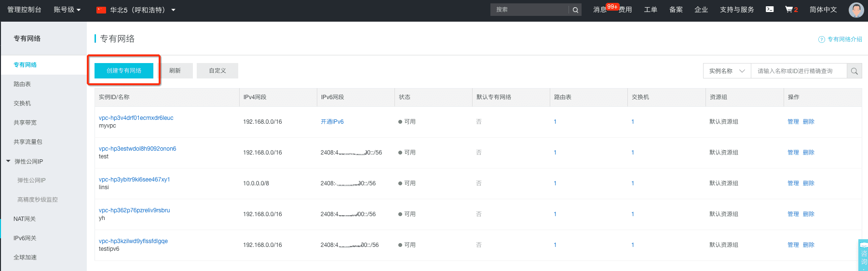This screenshot has width=868, height=271.
Task: Open the 华北5（呼和浩特）region selector
Action: (142, 10)
